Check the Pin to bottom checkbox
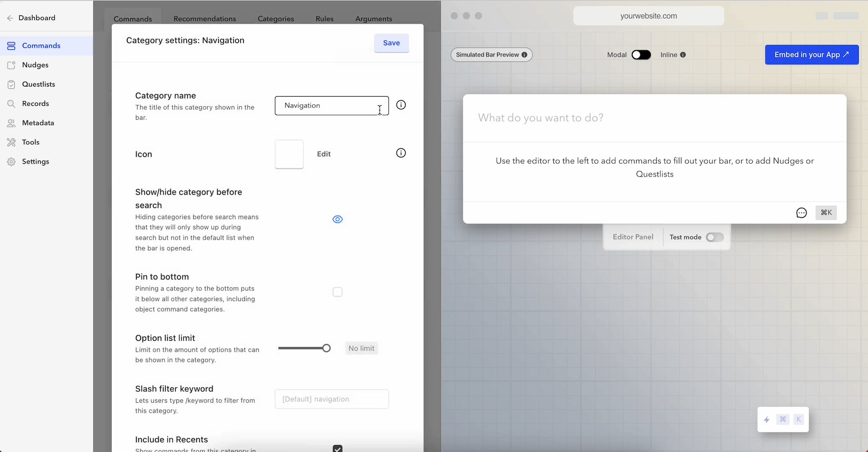This screenshot has width=868, height=452. click(x=337, y=292)
